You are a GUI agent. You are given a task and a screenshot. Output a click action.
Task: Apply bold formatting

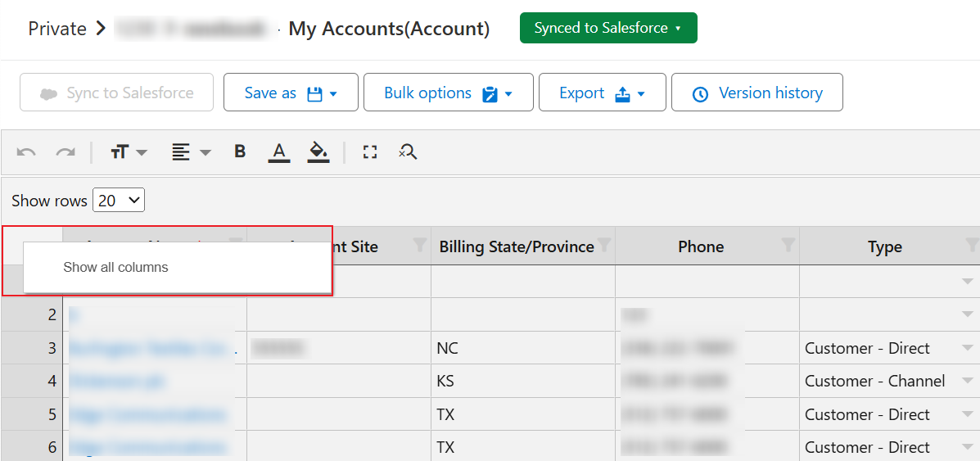tap(240, 151)
